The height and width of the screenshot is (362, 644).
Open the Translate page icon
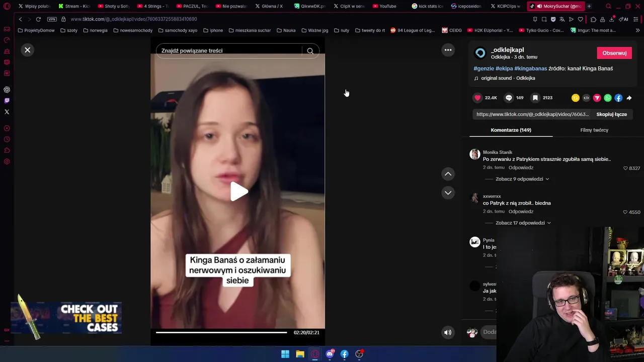click(x=562, y=19)
